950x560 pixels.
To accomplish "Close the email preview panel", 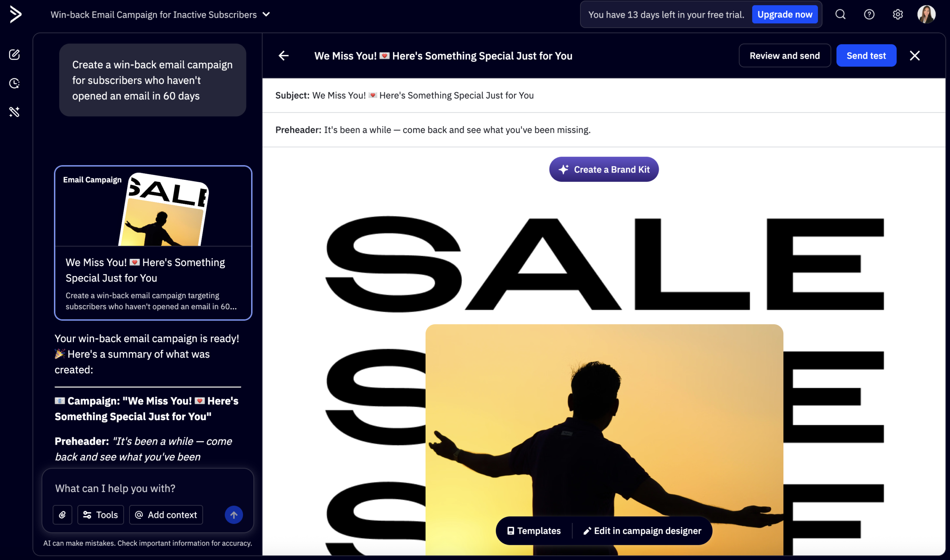I will 914,56.
